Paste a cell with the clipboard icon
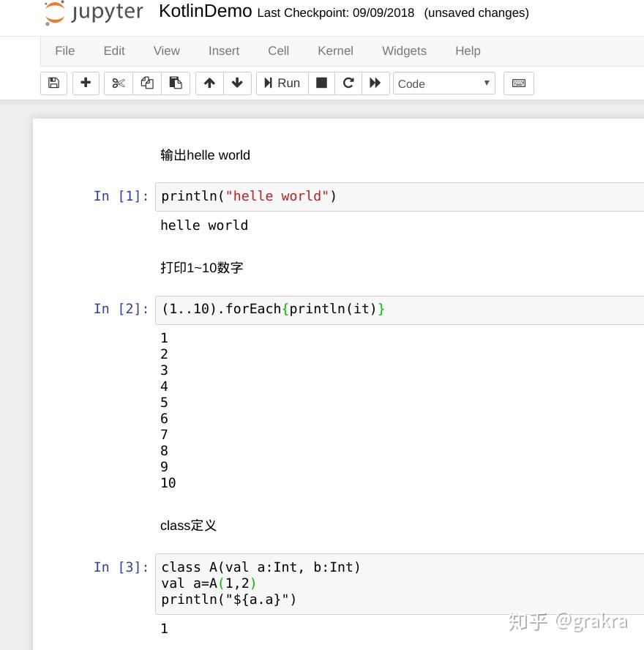 [175, 83]
